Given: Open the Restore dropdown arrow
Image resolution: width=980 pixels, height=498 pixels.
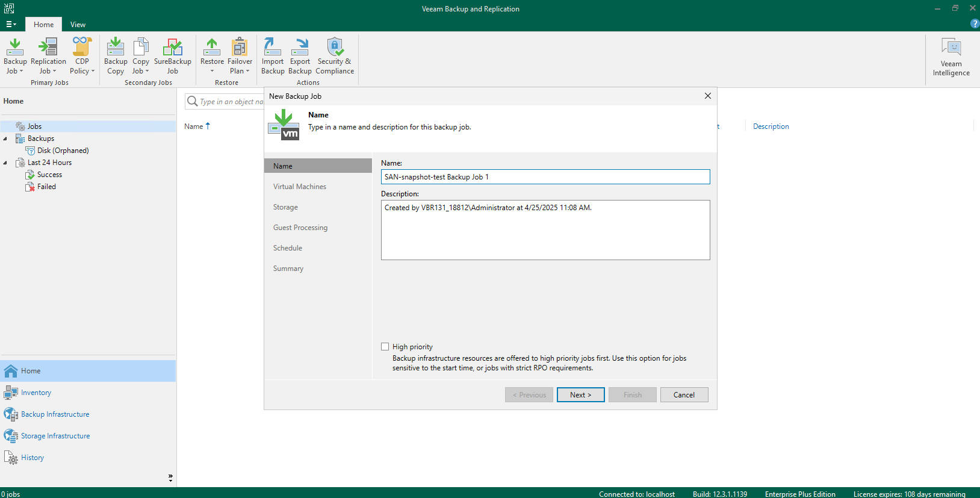Looking at the screenshot, I should pos(212,71).
